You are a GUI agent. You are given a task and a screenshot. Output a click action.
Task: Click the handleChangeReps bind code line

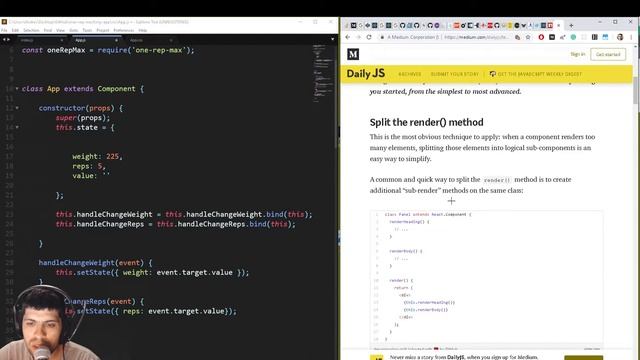[x=176, y=224]
